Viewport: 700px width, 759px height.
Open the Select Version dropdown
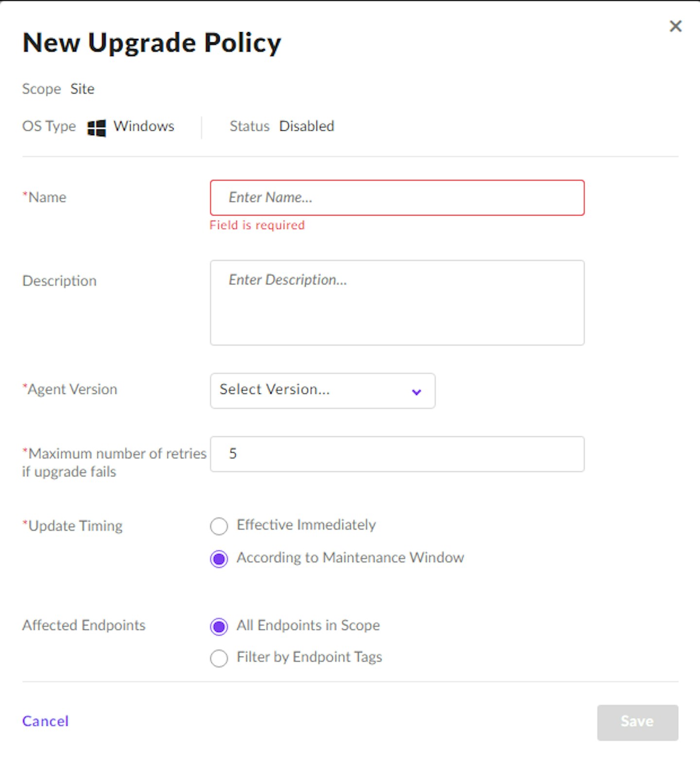pos(322,390)
